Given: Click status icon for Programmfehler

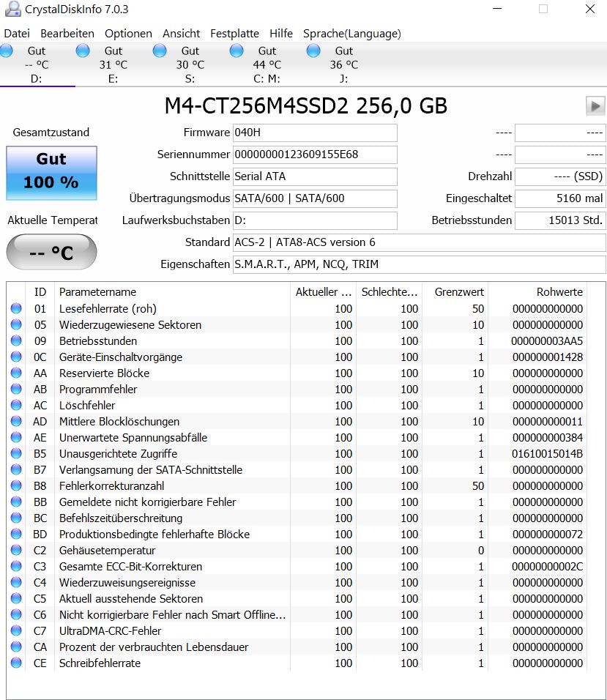Looking at the screenshot, I should 16,389.
